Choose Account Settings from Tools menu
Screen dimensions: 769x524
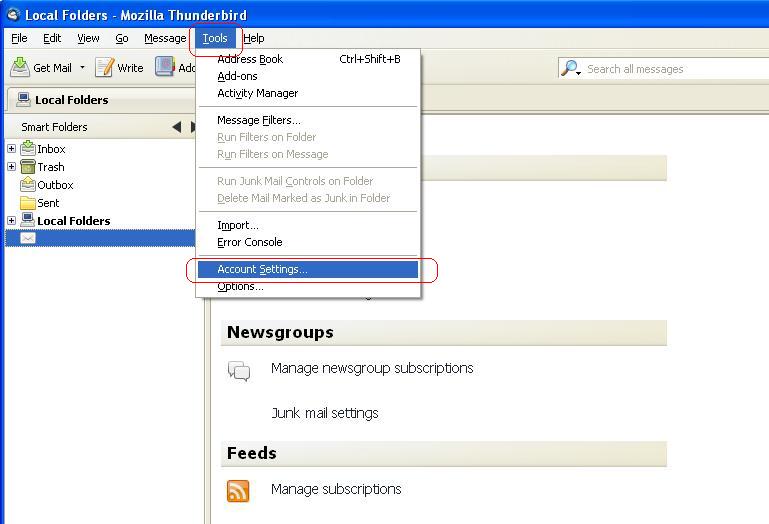[262, 269]
